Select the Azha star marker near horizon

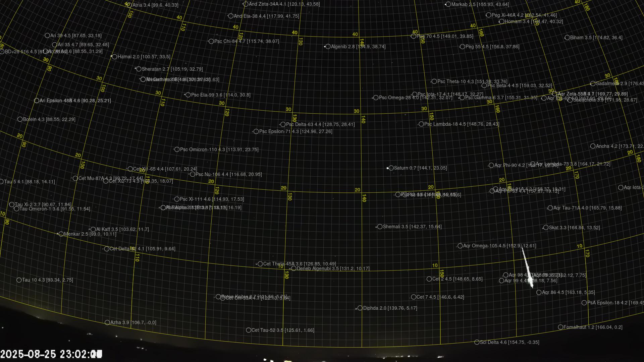pyautogui.click(x=107, y=322)
